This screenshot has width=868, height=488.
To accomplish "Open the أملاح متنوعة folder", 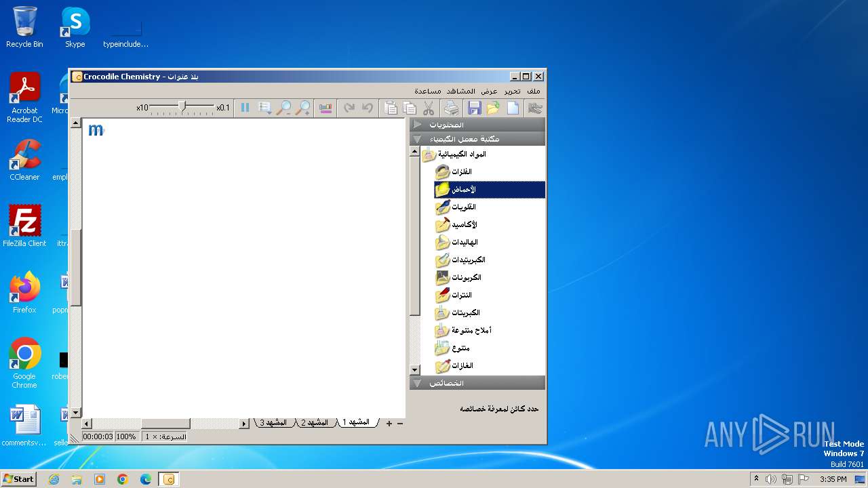I will tap(464, 331).
